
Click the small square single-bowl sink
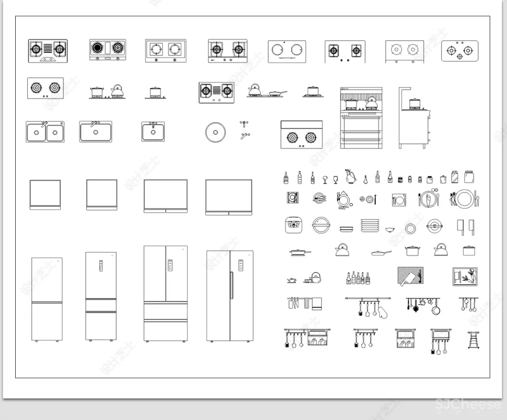pos(153,131)
